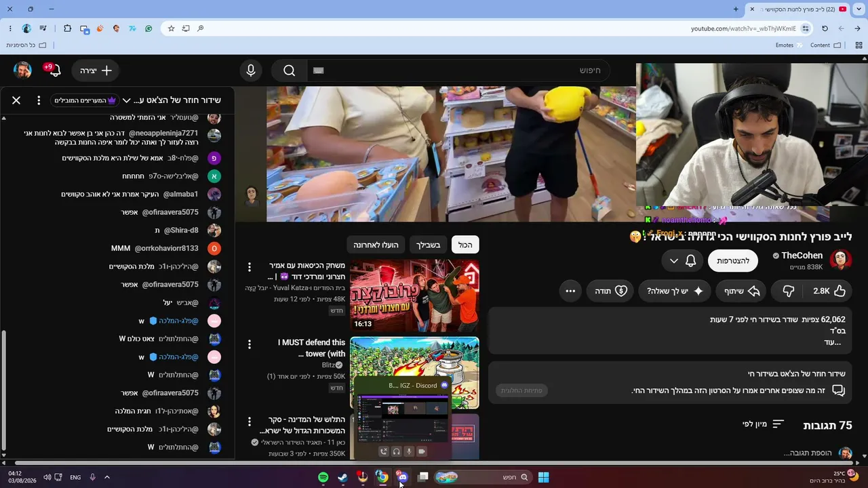Open the 'Content' bookmarks folder
Viewport: 868px width, 488px height.
[825, 45]
